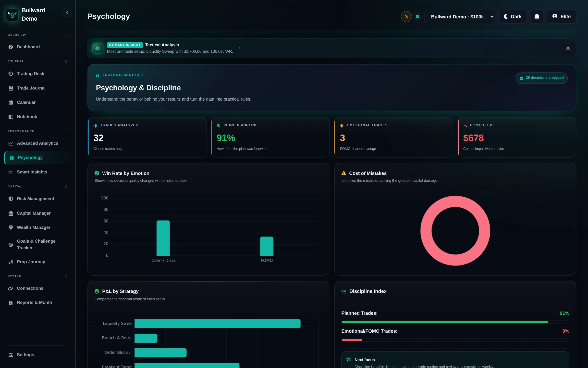Open the Elite profile button

point(561,17)
